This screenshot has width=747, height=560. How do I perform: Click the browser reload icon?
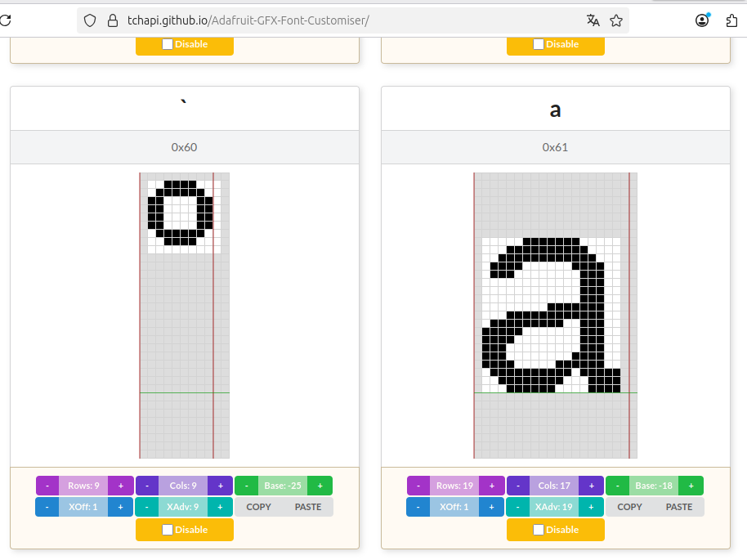click(x=4, y=20)
